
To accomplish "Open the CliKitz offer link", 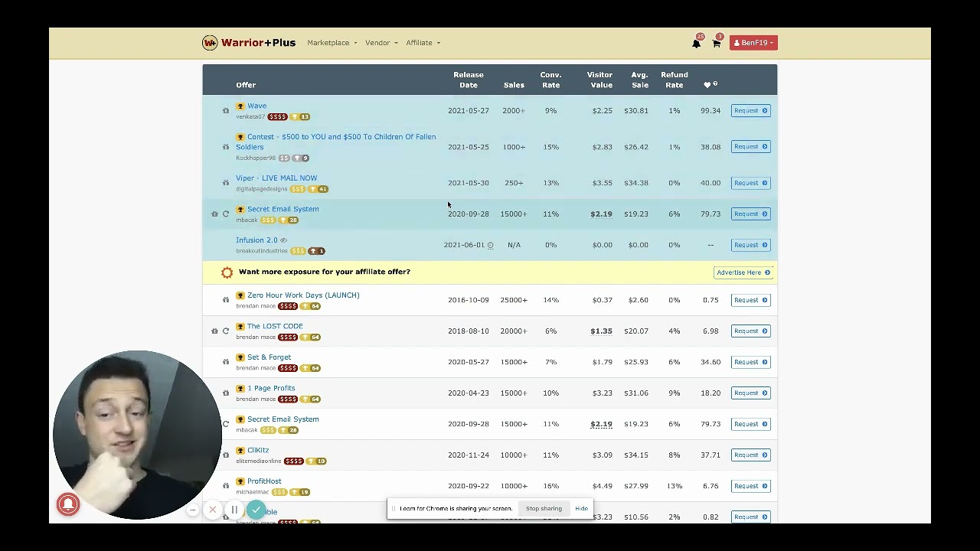I will (258, 450).
